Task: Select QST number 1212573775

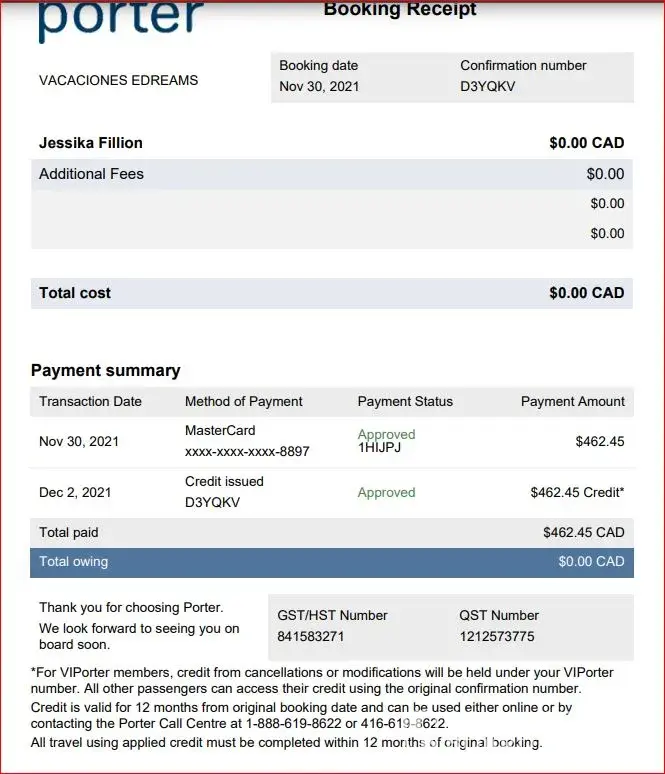Action: click(497, 636)
